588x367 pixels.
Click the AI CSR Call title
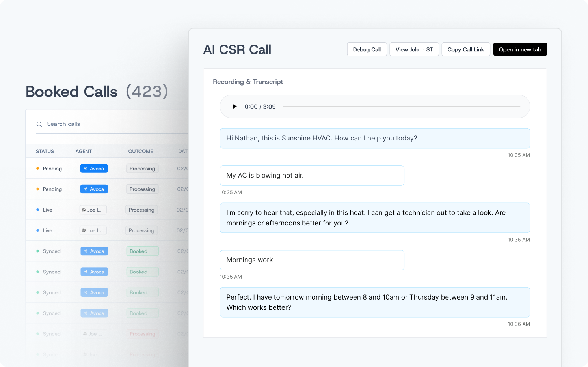(237, 50)
